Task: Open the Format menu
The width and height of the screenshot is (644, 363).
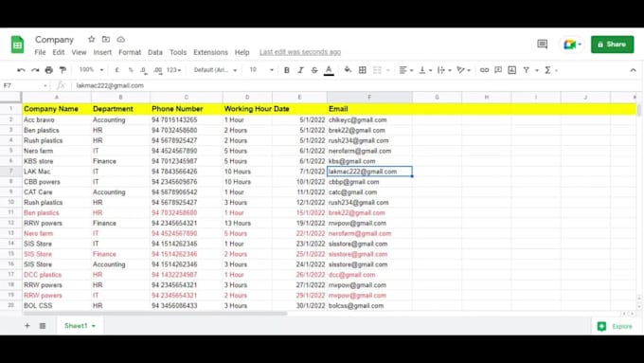Action: (x=130, y=52)
